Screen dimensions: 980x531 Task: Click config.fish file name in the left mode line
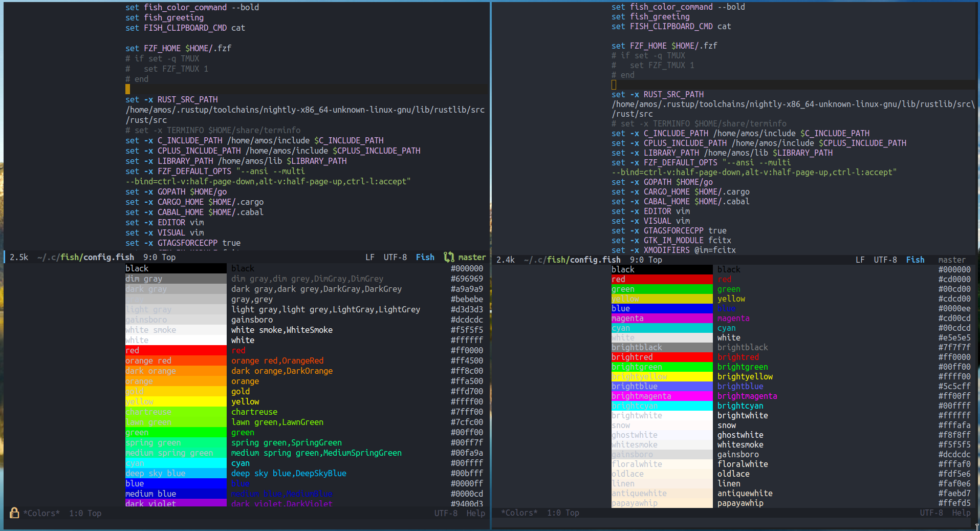tap(108, 257)
